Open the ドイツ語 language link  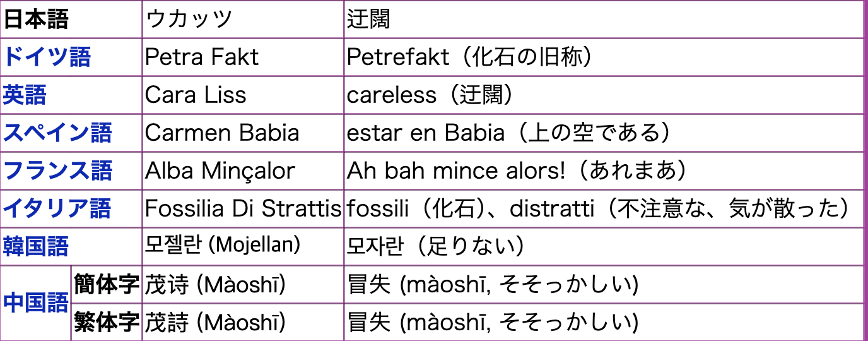[47, 57]
